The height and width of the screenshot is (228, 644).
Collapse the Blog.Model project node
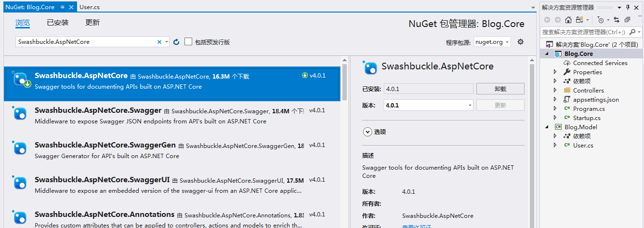click(x=547, y=127)
